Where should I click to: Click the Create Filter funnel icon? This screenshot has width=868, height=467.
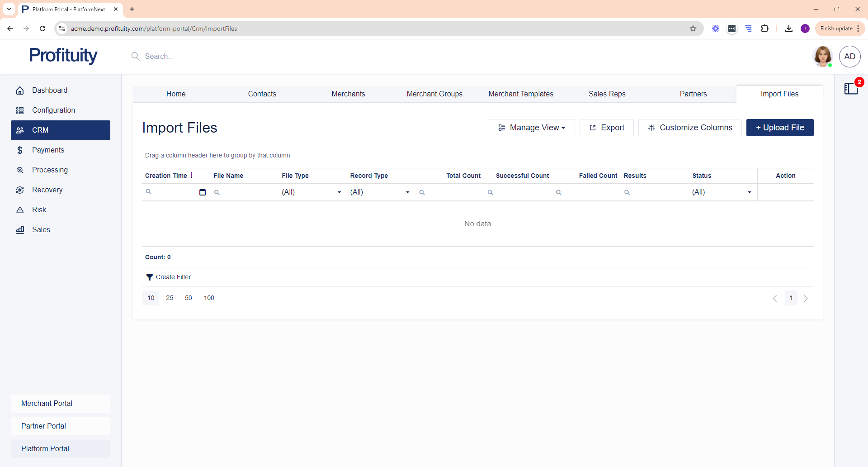pyautogui.click(x=149, y=277)
